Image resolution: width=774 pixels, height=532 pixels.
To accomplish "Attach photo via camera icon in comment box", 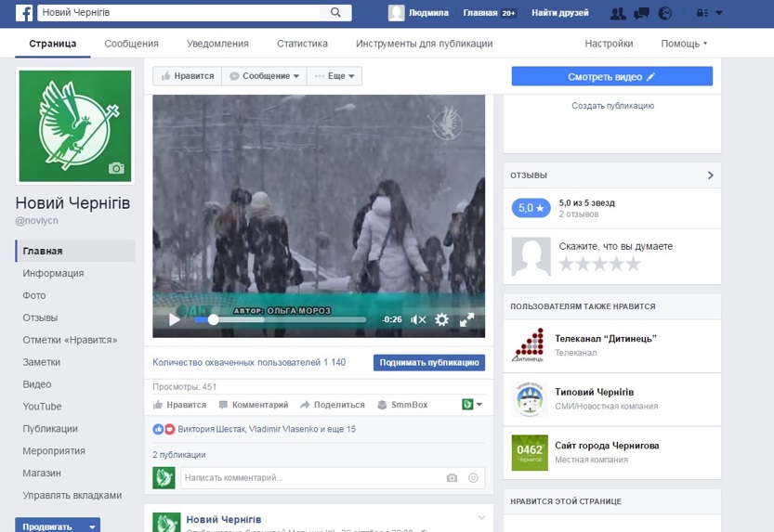I will tap(452, 478).
